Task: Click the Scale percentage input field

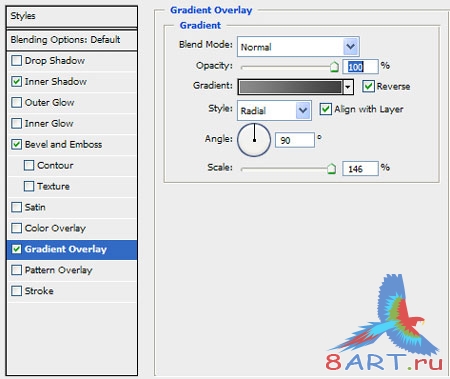Action: point(360,169)
